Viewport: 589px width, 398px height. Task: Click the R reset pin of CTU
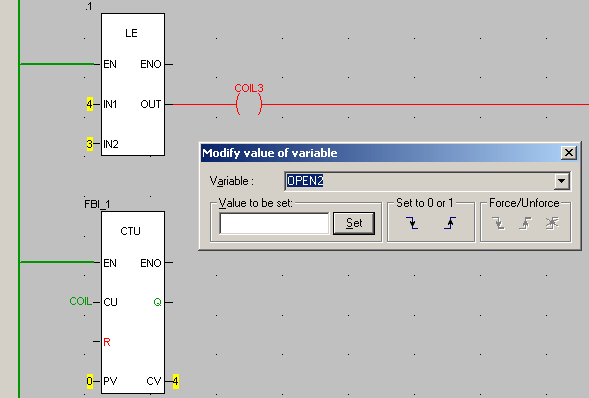tap(107, 342)
